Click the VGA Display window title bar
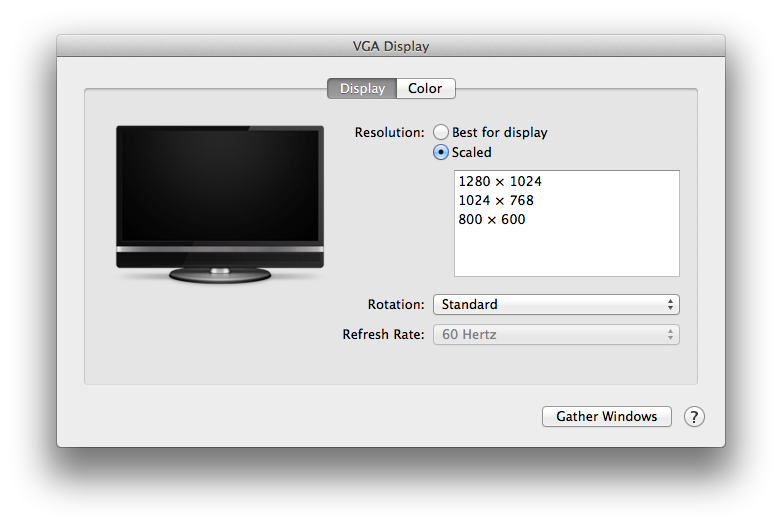Screen dimensions: 782x526 390,46
